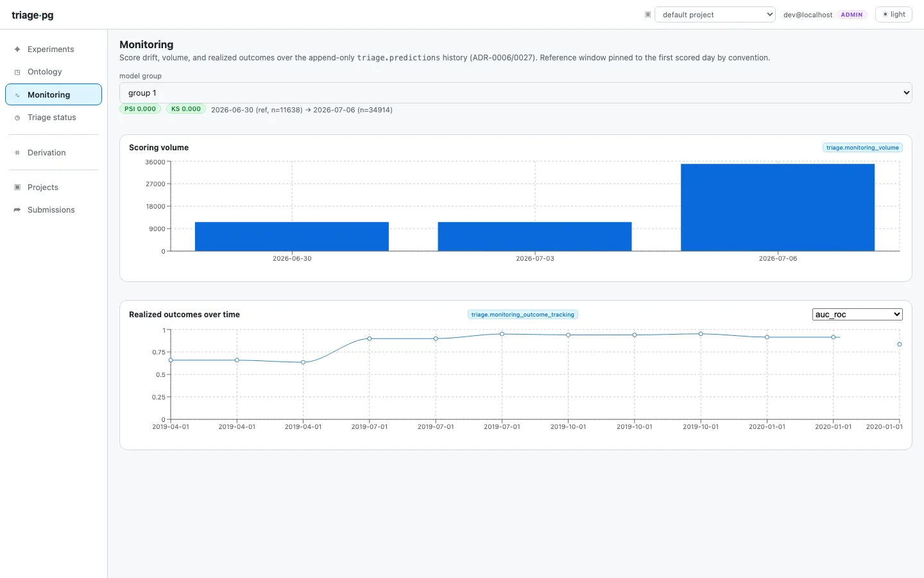Image resolution: width=924 pixels, height=578 pixels.
Task: Click the reference window text 2026-06-30 (ref, n=11638)
Action: (x=257, y=110)
